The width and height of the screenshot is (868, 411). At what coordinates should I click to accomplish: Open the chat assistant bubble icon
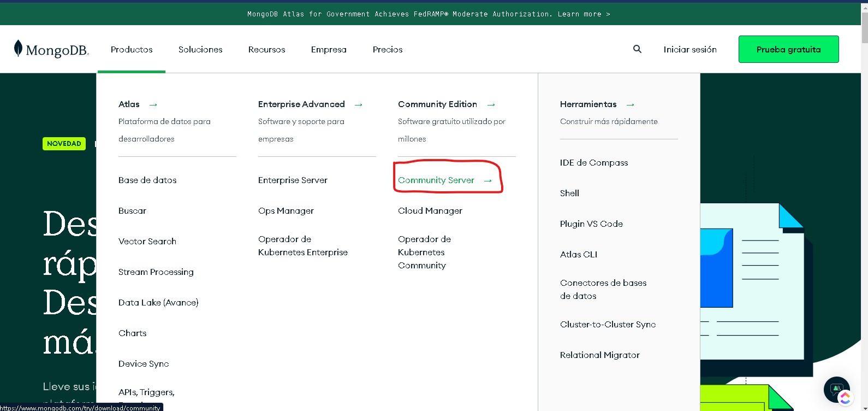(837, 390)
